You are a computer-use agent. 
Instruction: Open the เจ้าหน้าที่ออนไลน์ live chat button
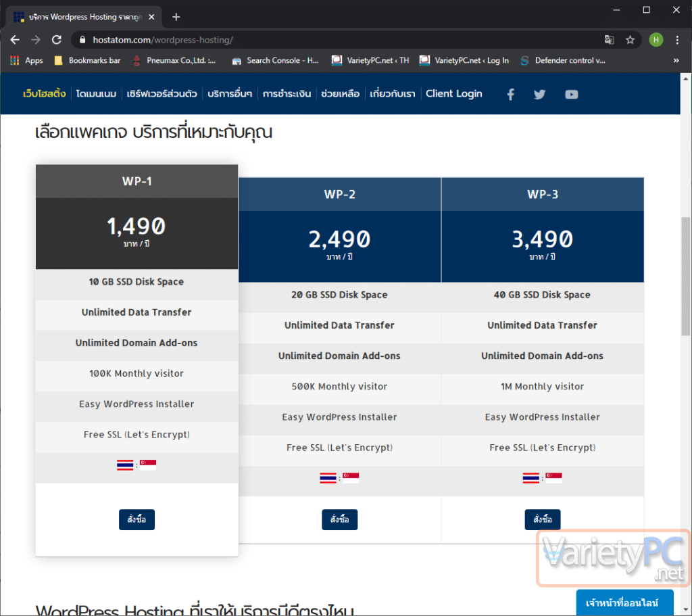coord(624,602)
